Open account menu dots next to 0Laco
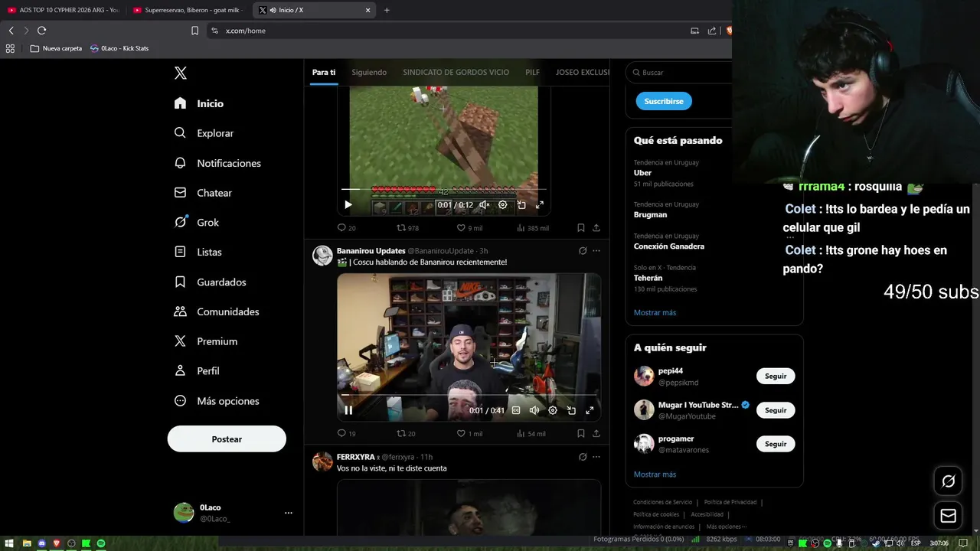 point(288,513)
